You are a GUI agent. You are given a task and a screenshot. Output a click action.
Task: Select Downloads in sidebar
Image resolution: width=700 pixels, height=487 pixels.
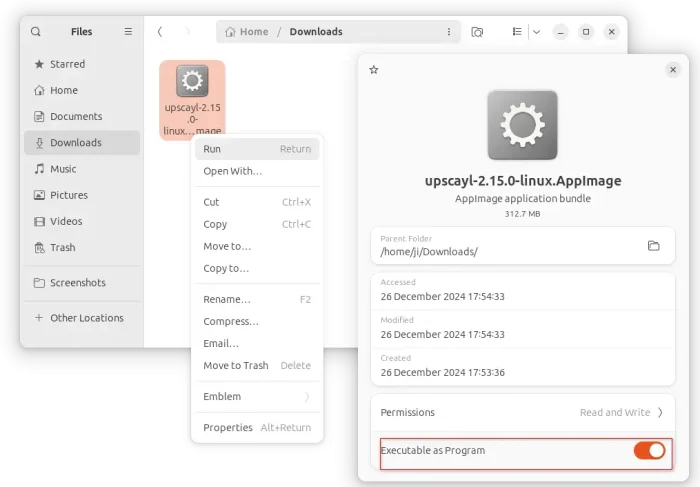82,143
